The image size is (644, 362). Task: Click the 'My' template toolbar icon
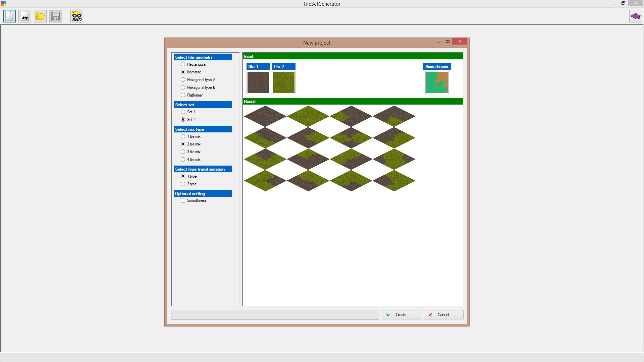click(x=25, y=16)
